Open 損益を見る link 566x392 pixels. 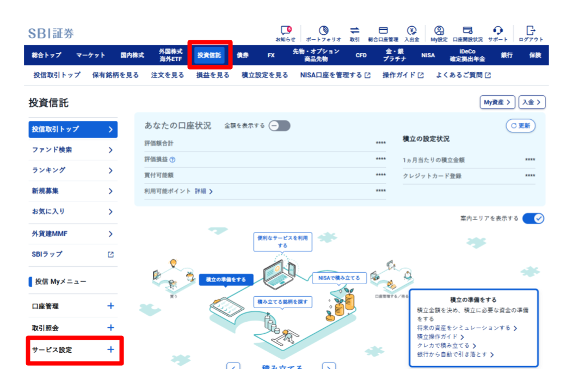[x=213, y=75]
